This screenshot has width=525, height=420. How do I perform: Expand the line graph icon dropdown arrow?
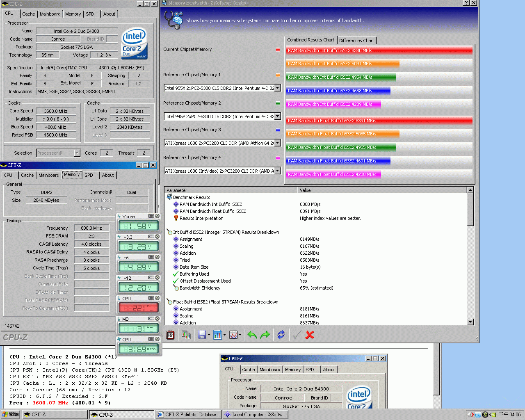pyautogui.click(x=240, y=335)
